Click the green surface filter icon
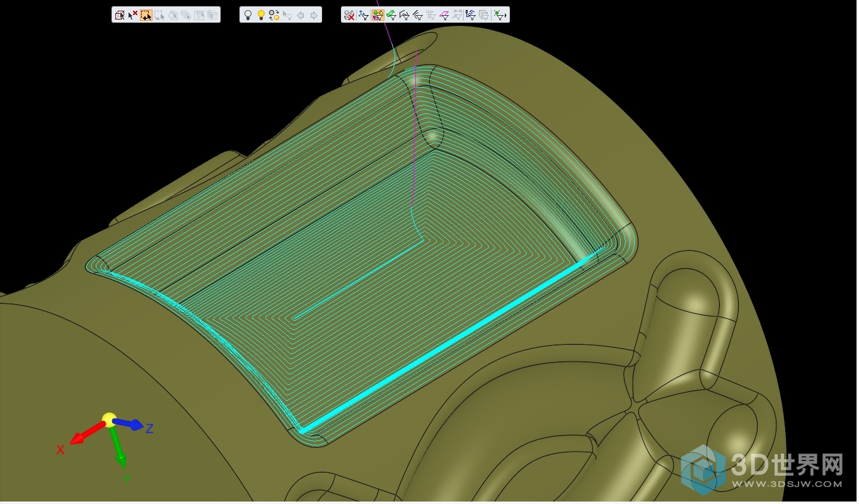Viewport: 859px width, 504px height. [391, 15]
